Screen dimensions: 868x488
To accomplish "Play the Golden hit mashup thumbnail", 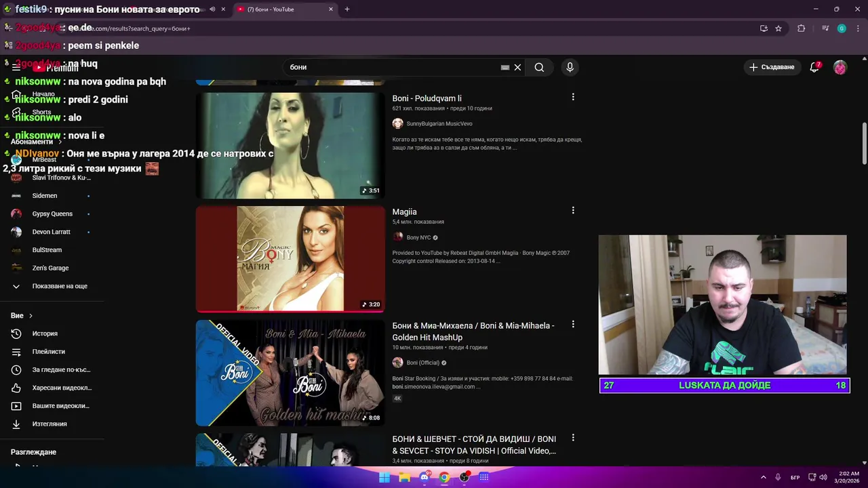I will tap(290, 373).
